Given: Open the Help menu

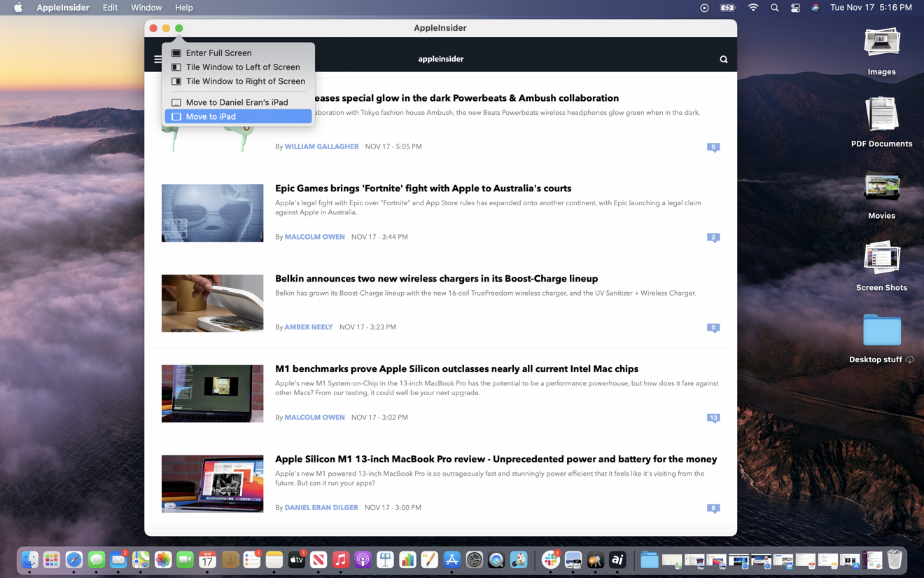Looking at the screenshot, I should tap(184, 8).
